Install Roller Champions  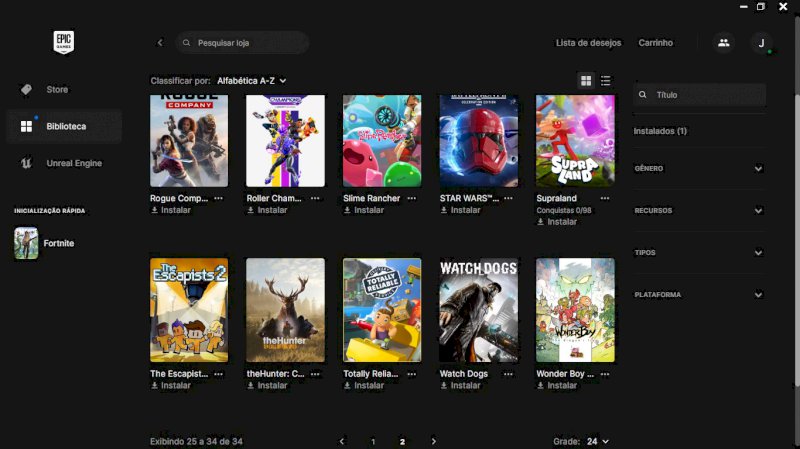coord(267,210)
